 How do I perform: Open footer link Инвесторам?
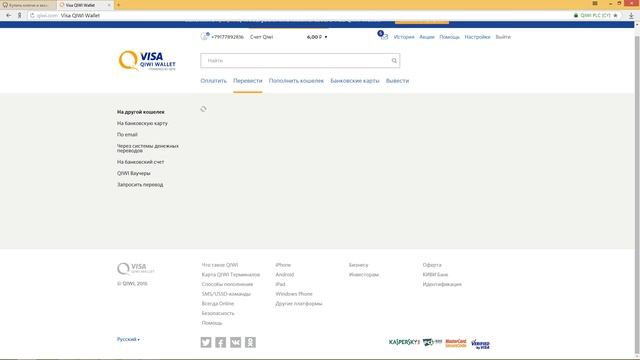tap(364, 275)
